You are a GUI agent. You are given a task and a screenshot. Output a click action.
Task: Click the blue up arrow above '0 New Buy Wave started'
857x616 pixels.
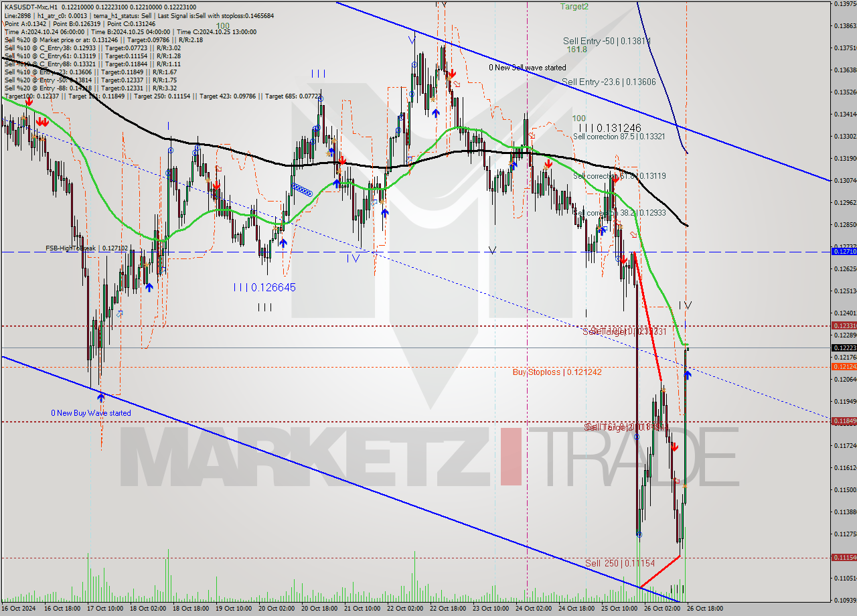coord(100,397)
